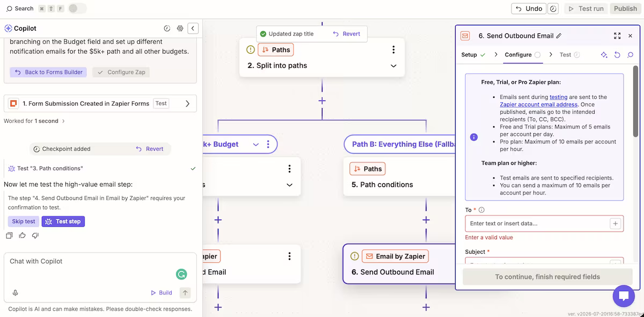Screen dimensions: 644x317
Task: Expand the partially hidden Path A conditions chevron
Action: [289, 185]
